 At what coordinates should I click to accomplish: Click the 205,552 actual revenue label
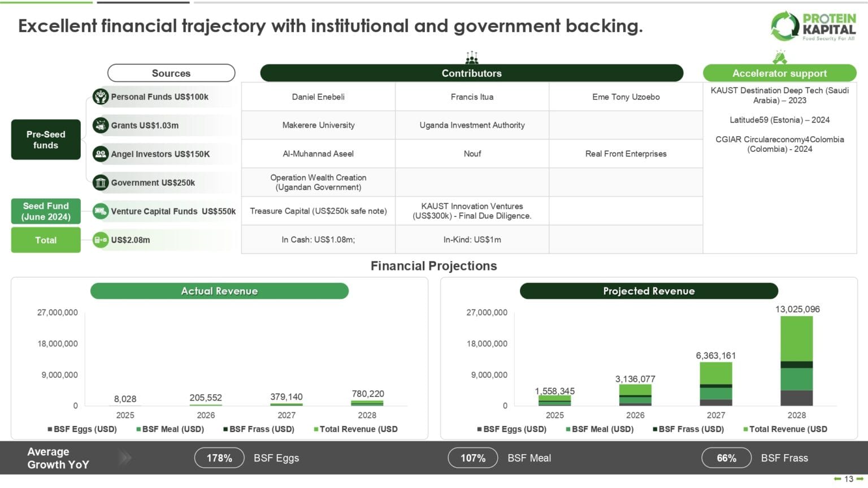tap(206, 398)
